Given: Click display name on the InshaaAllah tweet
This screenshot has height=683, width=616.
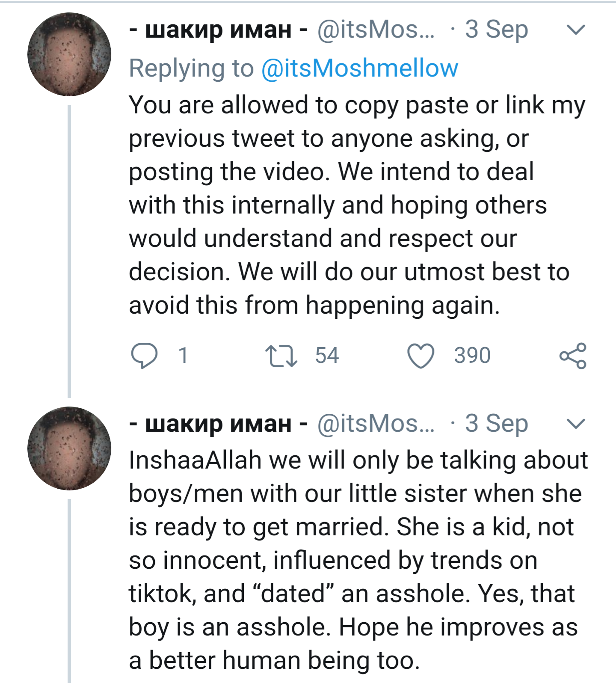Looking at the screenshot, I should click(218, 423).
